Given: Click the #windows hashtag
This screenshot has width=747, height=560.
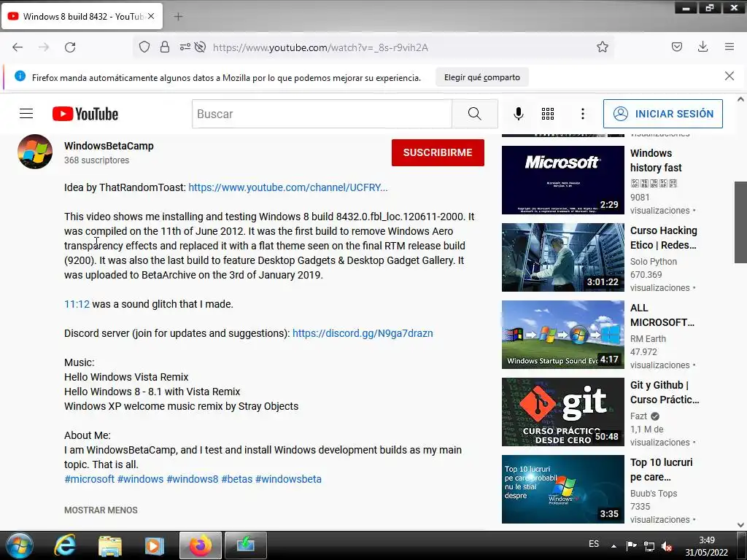Looking at the screenshot, I should 141,479.
